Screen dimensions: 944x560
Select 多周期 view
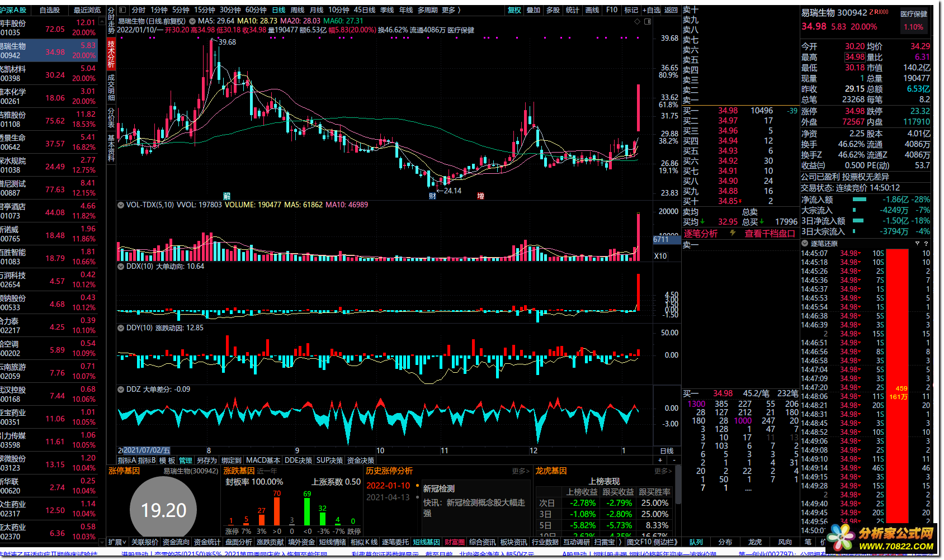pos(427,10)
